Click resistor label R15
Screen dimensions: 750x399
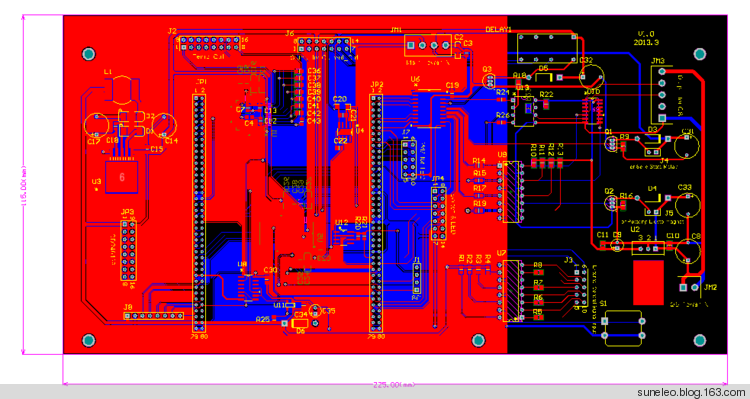pos(480,173)
